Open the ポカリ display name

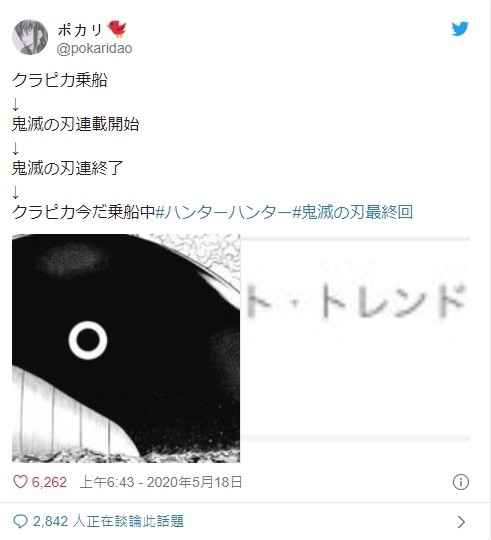tap(80, 30)
